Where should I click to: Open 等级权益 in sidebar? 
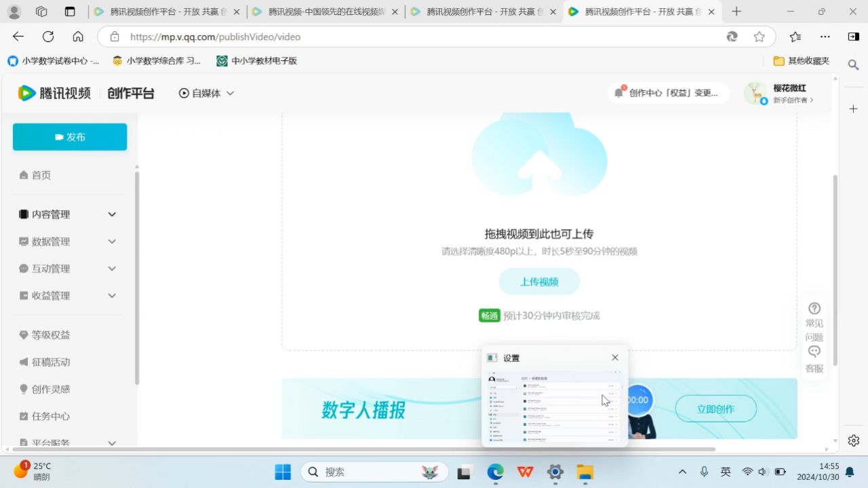(x=51, y=335)
